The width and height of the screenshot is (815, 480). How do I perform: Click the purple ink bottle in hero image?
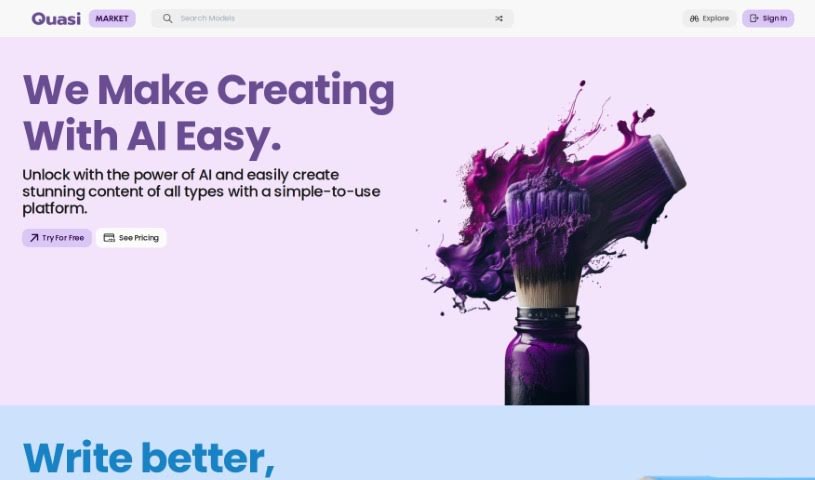[547, 356]
